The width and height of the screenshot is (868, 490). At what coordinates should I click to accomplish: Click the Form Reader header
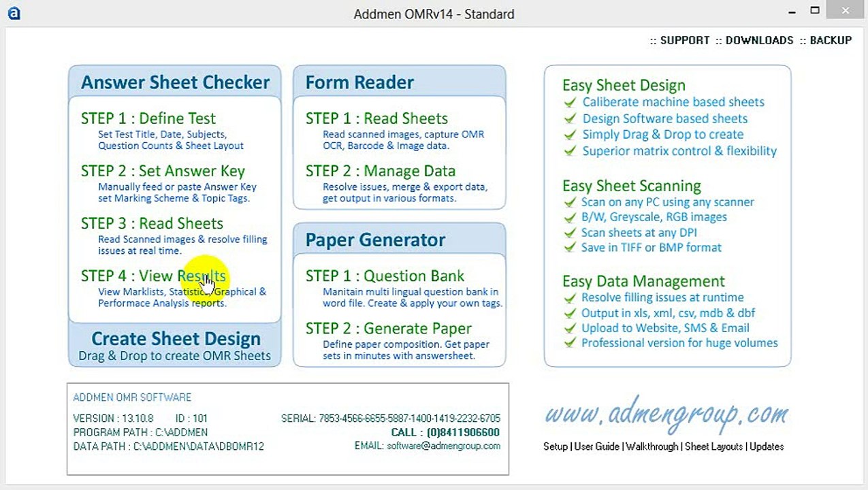[359, 82]
